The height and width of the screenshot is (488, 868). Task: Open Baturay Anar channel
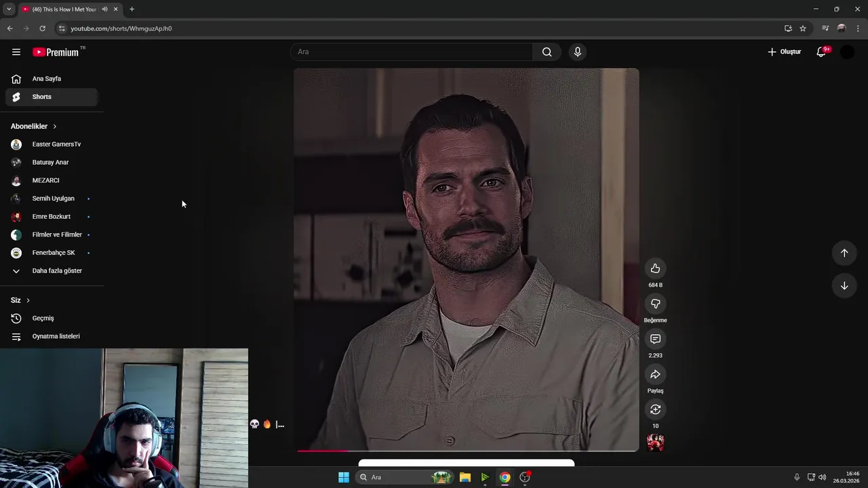[x=52, y=163]
